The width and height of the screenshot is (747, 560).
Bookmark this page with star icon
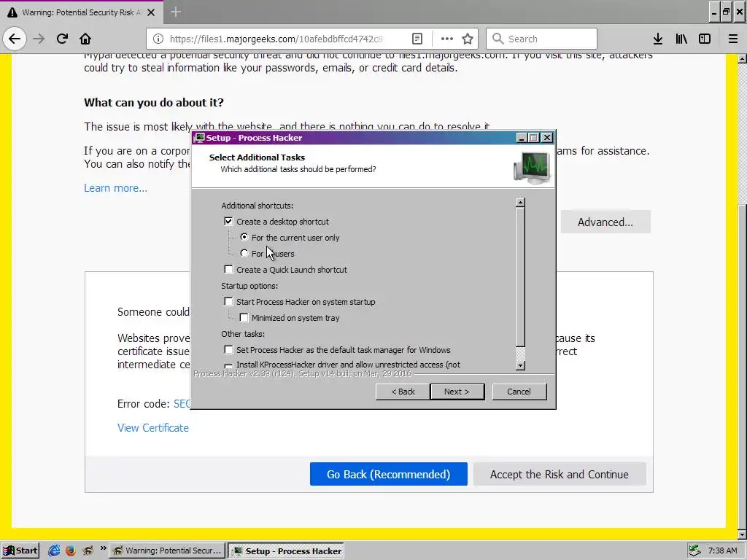[x=468, y=39]
